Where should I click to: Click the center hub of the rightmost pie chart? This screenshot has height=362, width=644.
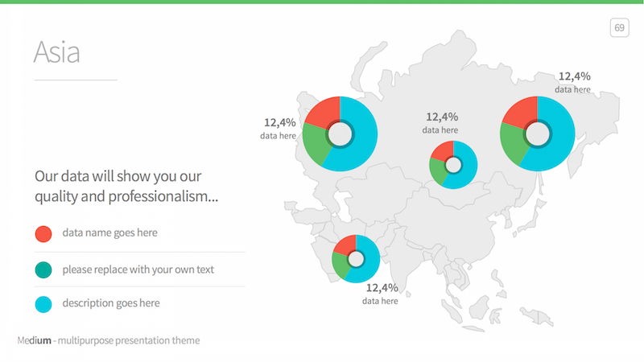pos(537,133)
